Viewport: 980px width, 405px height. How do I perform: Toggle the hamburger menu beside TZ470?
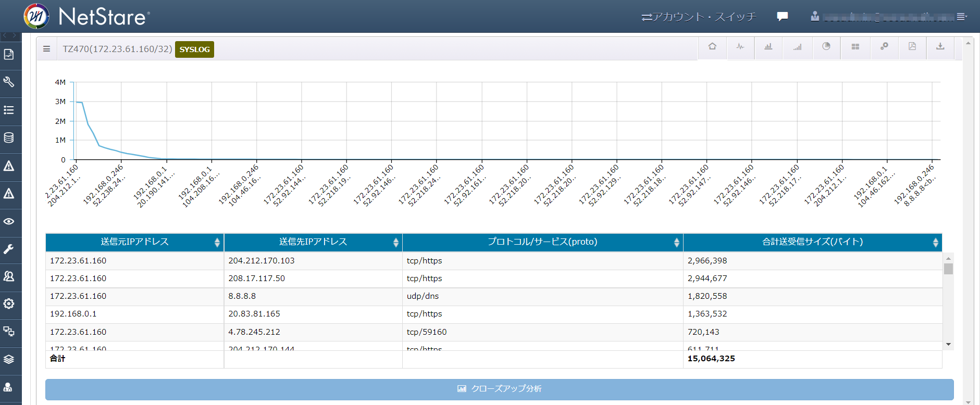[46, 49]
